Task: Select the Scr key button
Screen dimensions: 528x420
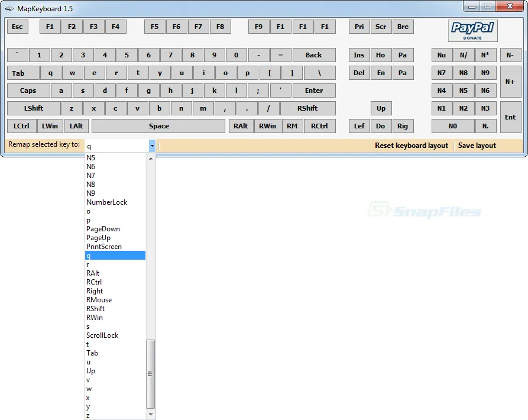Action: (381, 27)
